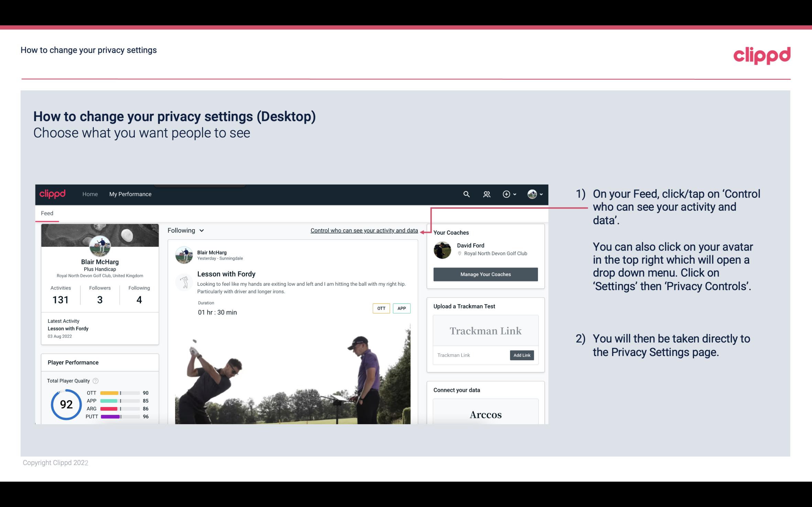This screenshot has width=812, height=507.
Task: Click 'Control who can see your activity and data' link
Action: 364,230
